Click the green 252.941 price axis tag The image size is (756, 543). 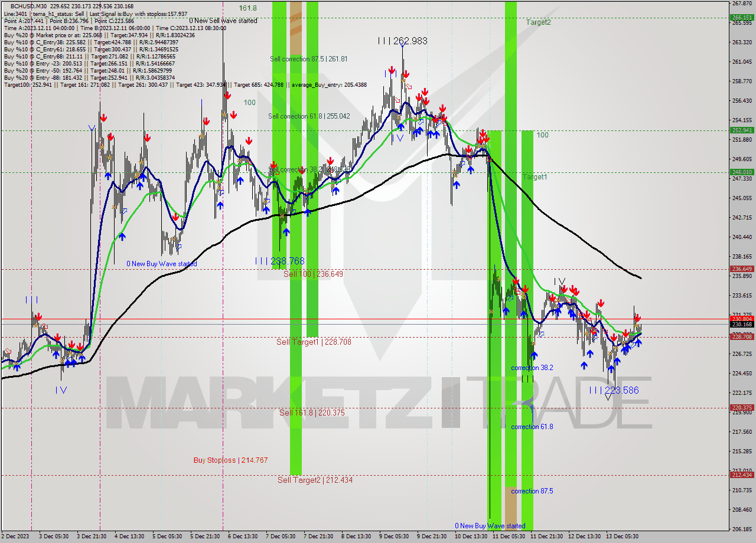[742, 130]
